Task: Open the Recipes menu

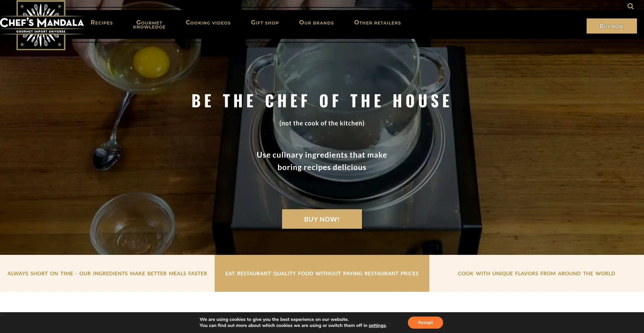Action: (102, 23)
